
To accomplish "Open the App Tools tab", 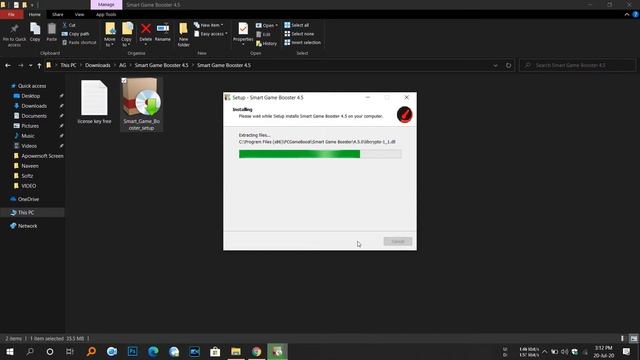I will pos(106,14).
